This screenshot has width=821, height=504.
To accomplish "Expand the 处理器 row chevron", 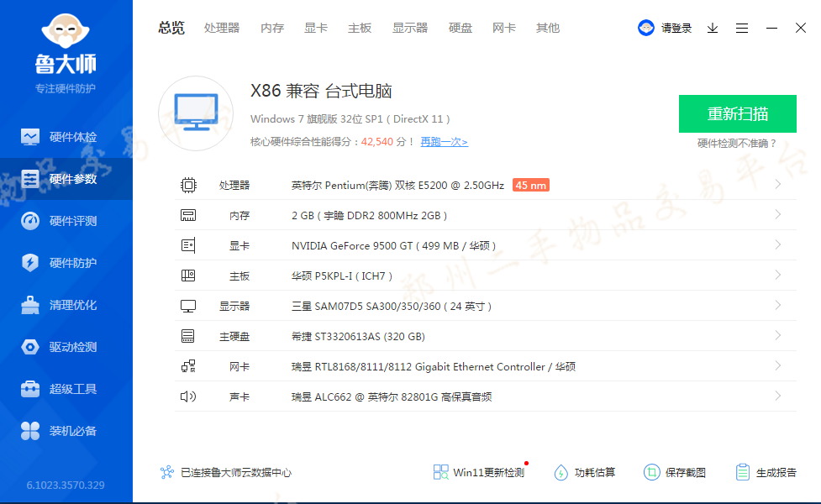I will point(778,184).
